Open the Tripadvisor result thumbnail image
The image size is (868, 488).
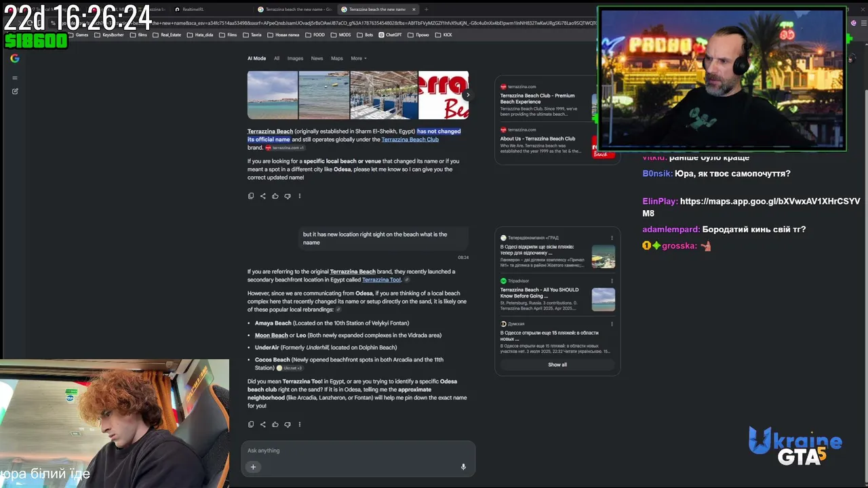[604, 300]
